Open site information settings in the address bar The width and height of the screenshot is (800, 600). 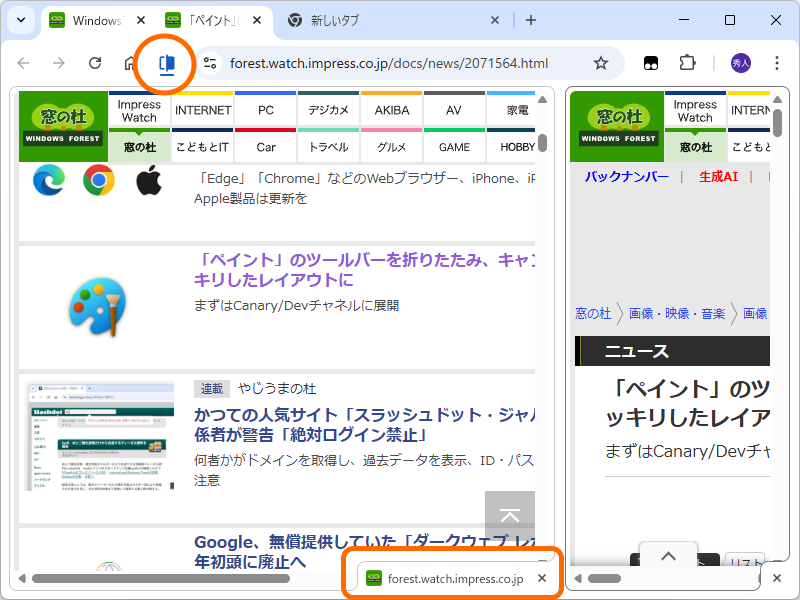coord(212,62)
